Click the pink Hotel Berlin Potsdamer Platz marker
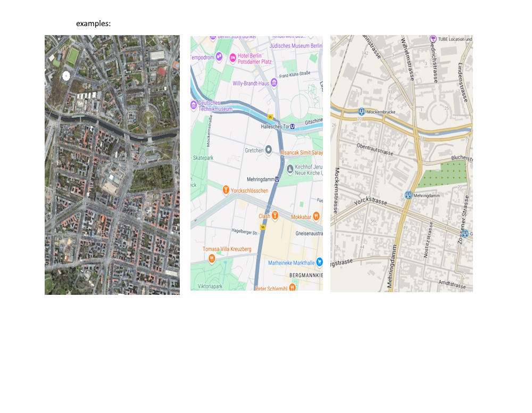The image size is (532, 413). [233, 59]
